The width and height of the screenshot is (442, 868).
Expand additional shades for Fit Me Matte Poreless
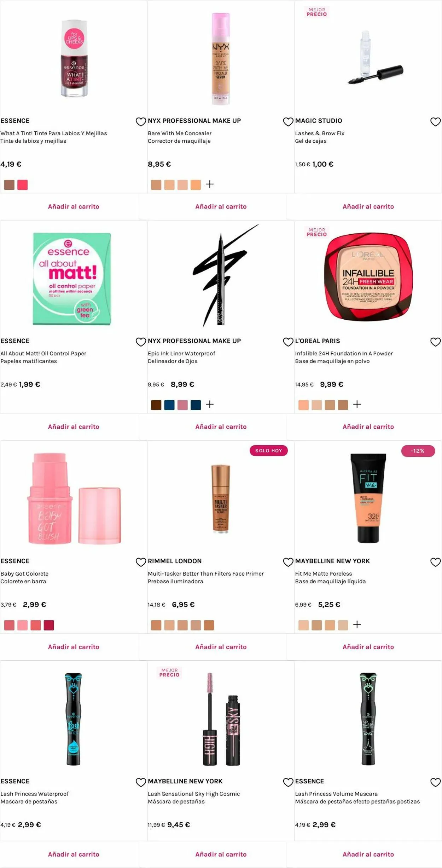(x=357, y=625)
